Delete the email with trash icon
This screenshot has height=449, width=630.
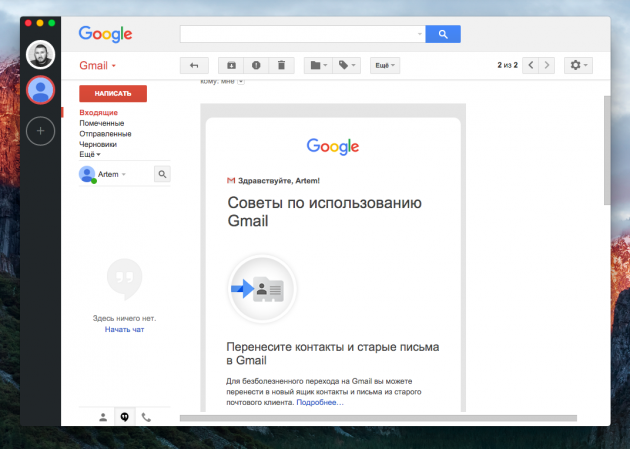(x=281, y=65)
